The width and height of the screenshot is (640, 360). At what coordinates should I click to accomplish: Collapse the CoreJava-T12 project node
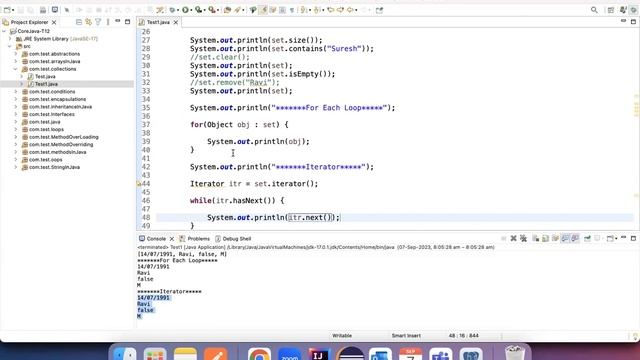(x=4, y=31)
